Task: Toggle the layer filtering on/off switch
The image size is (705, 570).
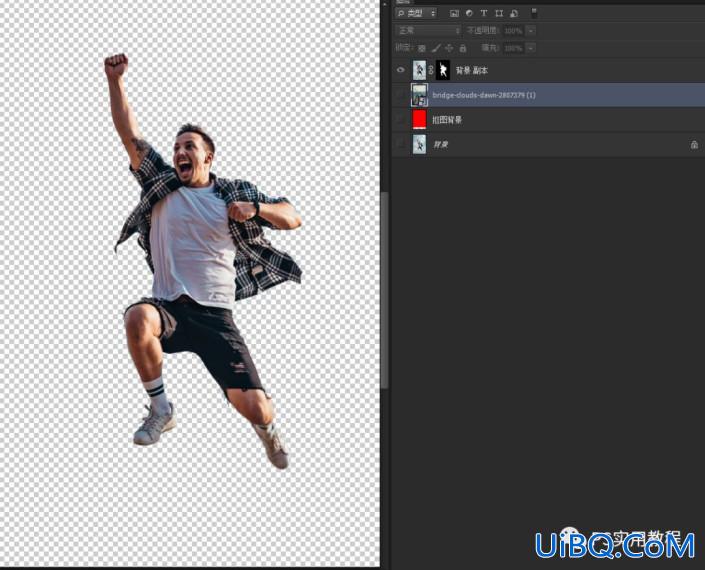Action: [x=534, y=13]
